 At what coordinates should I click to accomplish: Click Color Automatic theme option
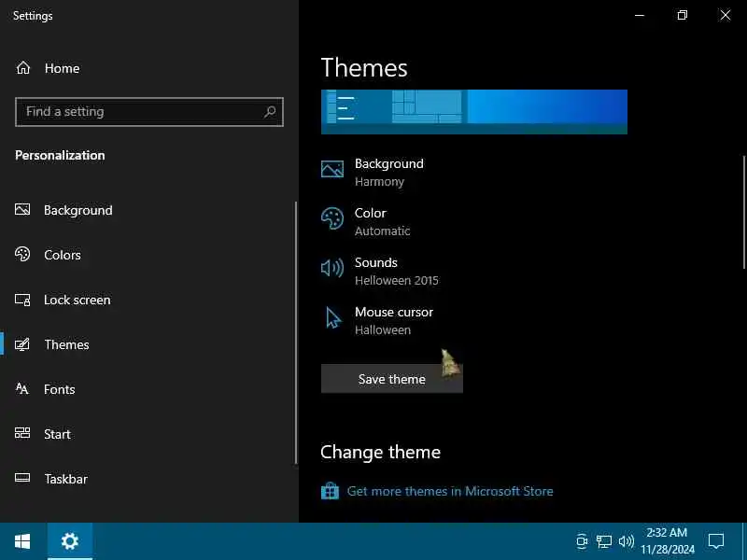click(x=366, y=221)
